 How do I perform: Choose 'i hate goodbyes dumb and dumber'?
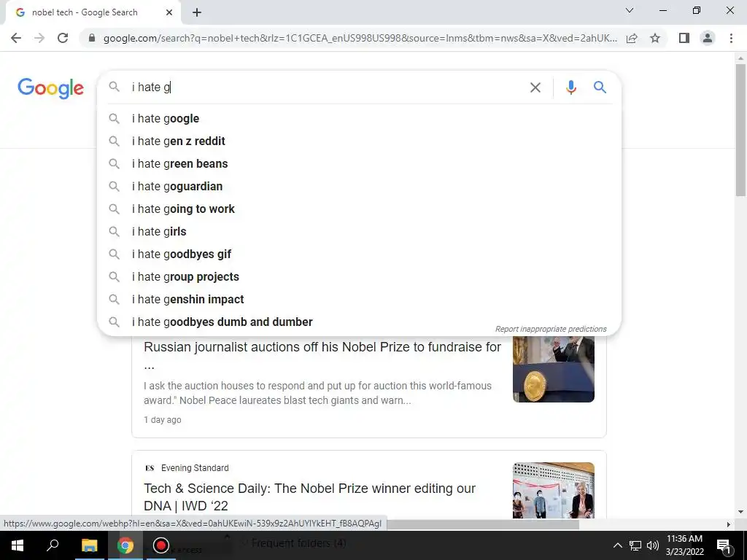coord(359,322)
